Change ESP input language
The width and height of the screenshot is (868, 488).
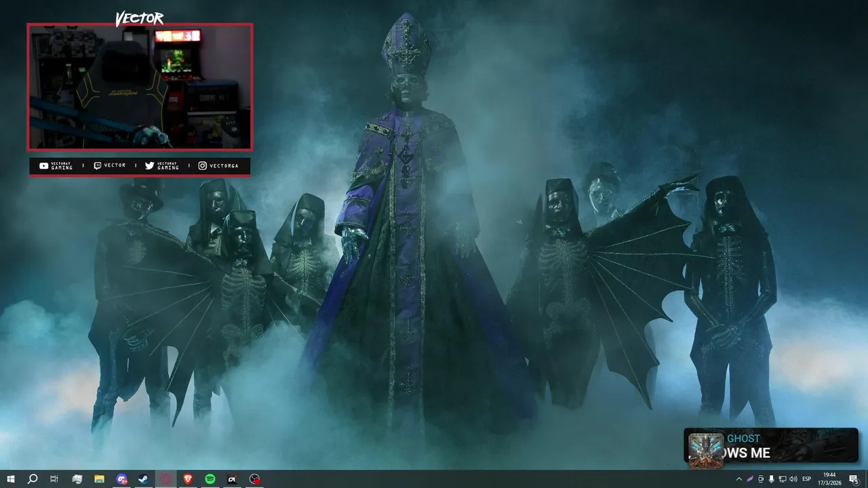807,479
